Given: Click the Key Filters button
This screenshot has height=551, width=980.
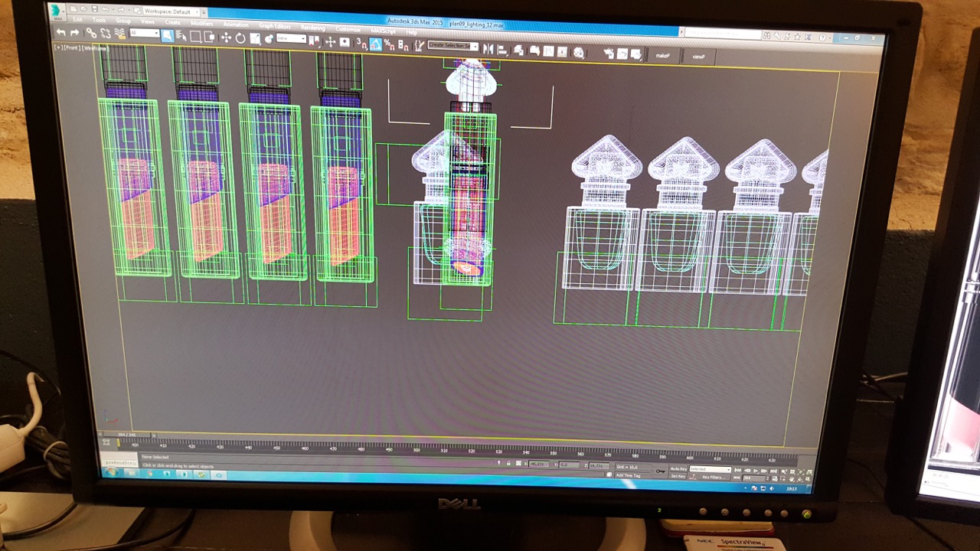Looking at the screenshot, I should [712, 477].
